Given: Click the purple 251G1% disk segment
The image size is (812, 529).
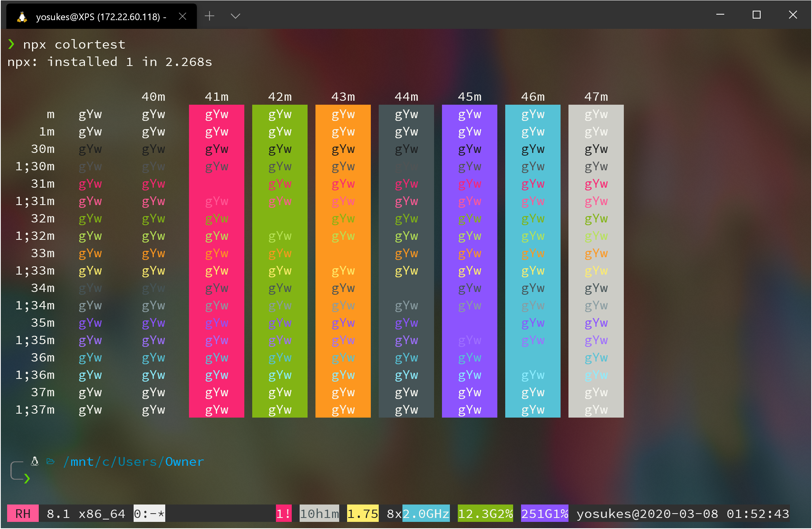Looking at the screenshot, I should pos(544,514).
